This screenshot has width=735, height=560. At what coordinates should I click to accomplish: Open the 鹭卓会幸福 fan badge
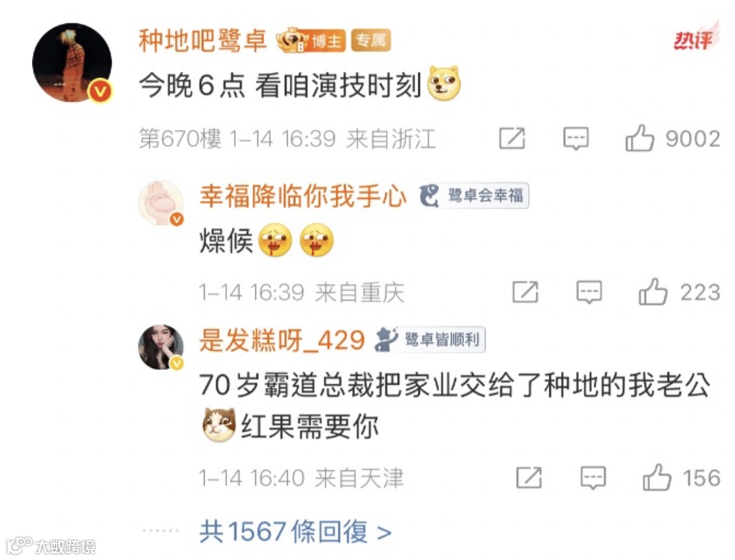pyautogui.click(x=474, y=195)
